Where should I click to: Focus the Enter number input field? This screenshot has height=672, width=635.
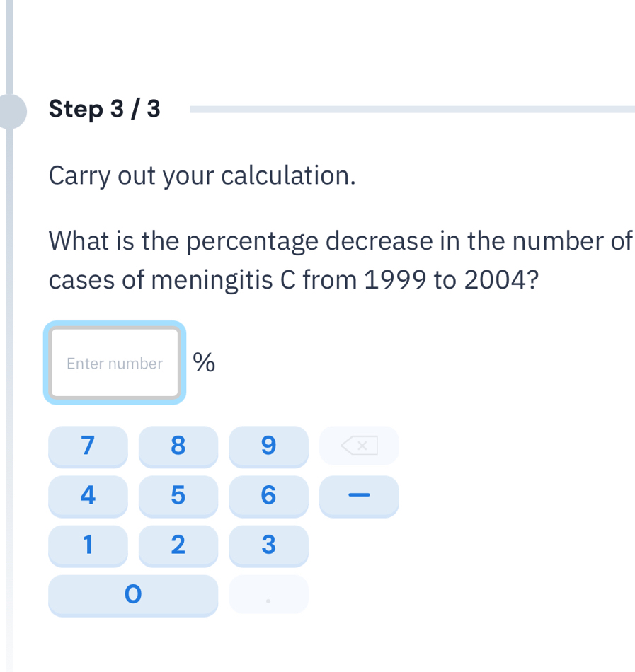[115, 363]
